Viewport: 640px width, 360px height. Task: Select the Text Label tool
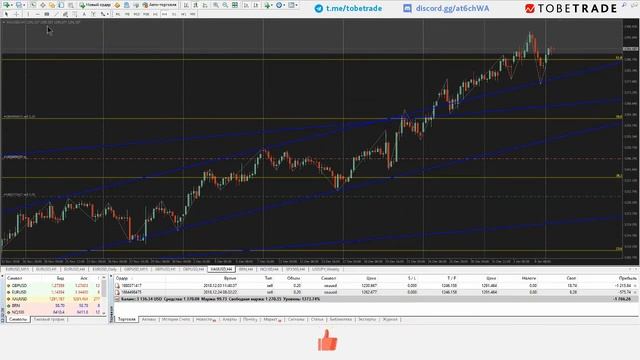pos(93,14)
